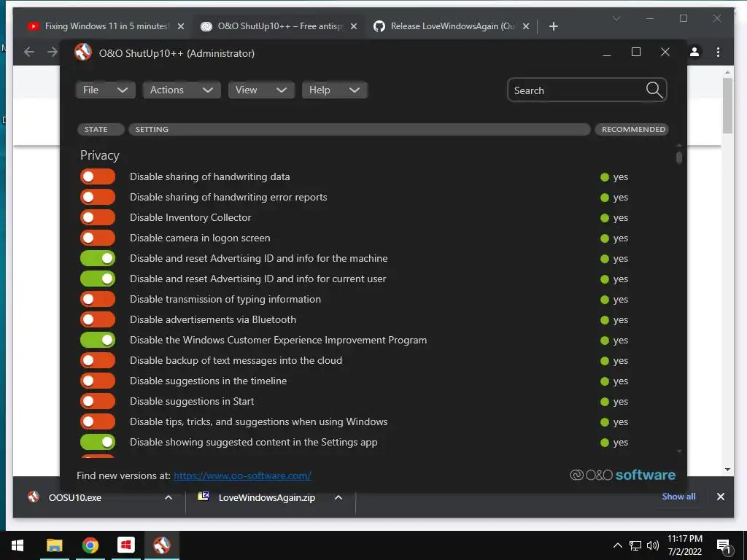The image size is (747, 560).
Task: Open Chrome's tab search chevron
Action: (x=616, y=18)
